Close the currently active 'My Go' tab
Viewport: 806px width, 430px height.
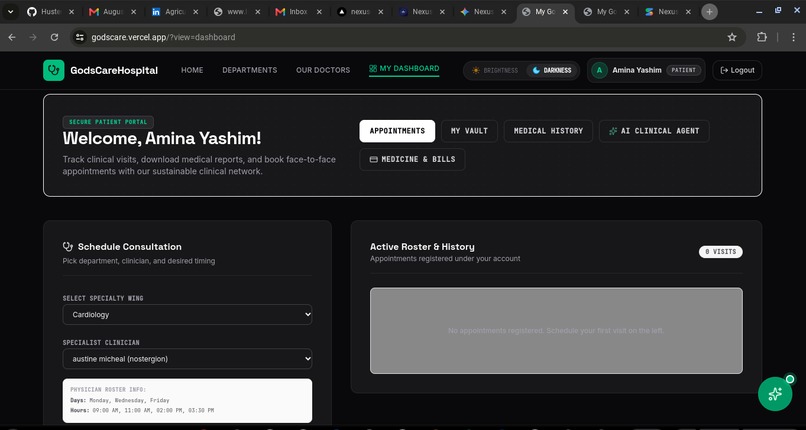[565, 12]
